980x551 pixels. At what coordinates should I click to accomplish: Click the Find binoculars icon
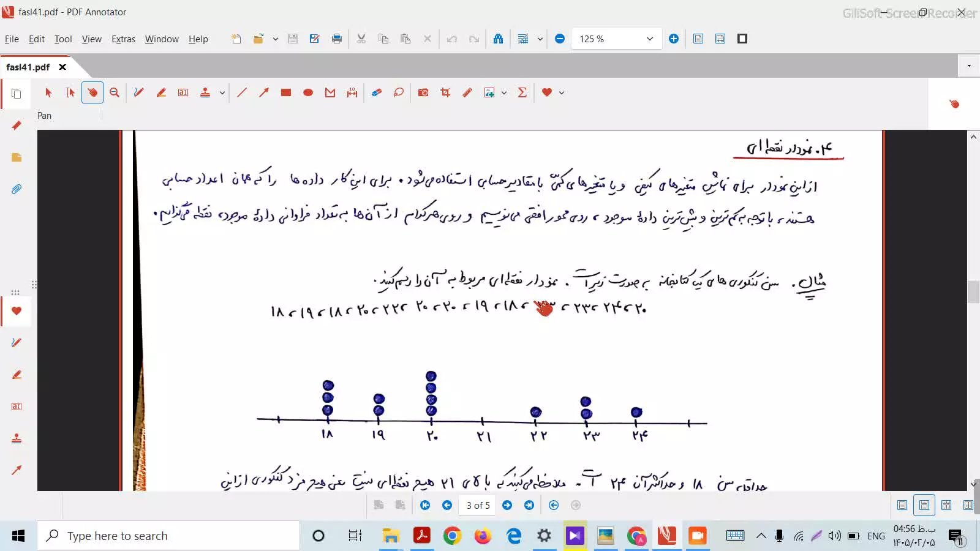[499, 39]
